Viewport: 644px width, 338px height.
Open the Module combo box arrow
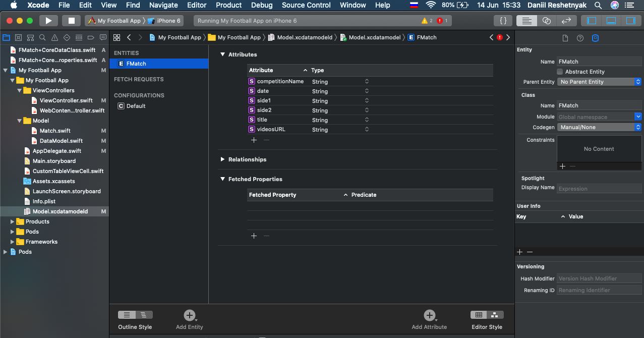click(x=638, y=117)
